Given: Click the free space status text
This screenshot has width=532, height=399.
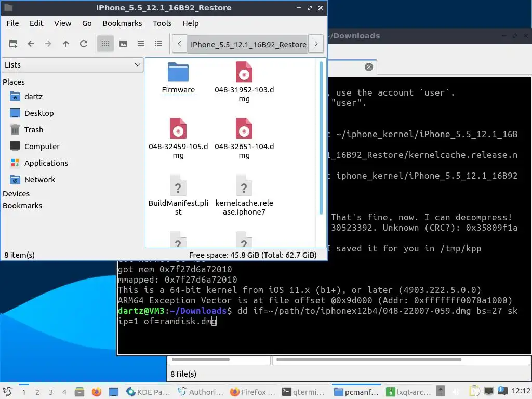Looking at the screenshot, I should point(253,255).
